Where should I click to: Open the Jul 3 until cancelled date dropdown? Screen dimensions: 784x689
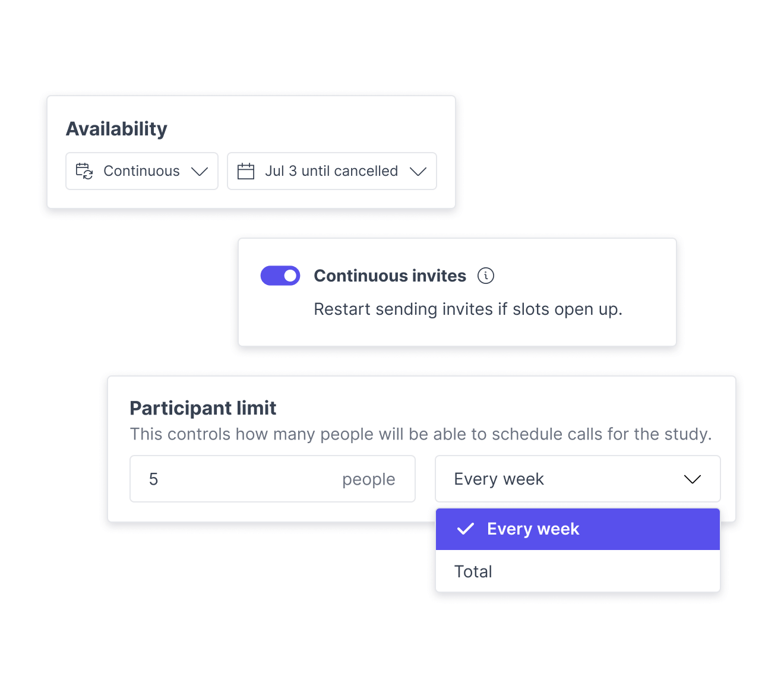(331, 171)
